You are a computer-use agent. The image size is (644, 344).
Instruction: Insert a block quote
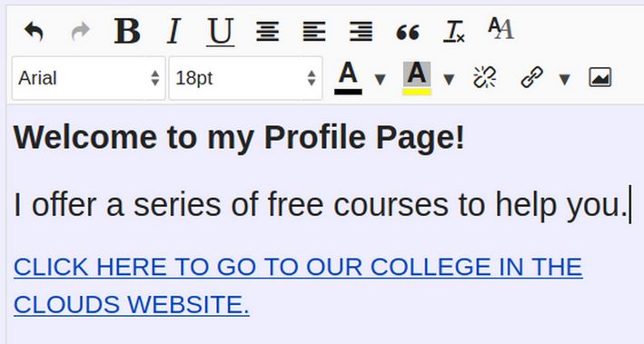click(x=408, y=32)
